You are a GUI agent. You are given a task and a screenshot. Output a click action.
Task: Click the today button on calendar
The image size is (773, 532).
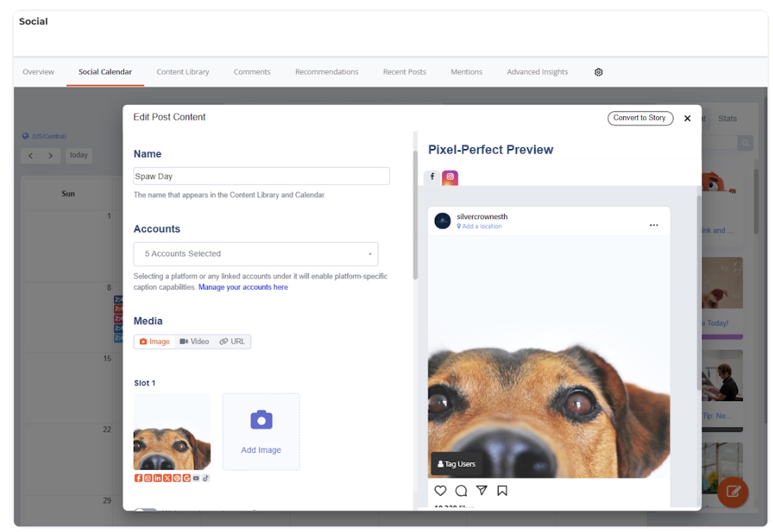coord(79,155)
